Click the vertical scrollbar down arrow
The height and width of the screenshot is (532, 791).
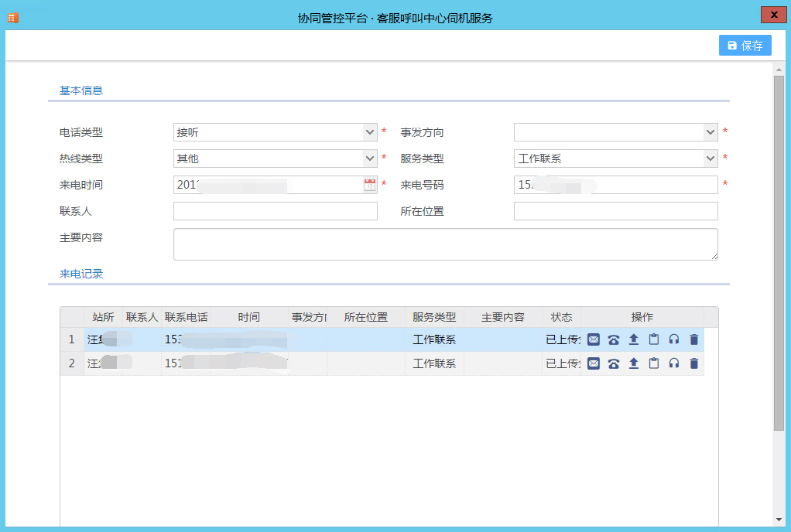pyautogui.click(x=779, y=519)
